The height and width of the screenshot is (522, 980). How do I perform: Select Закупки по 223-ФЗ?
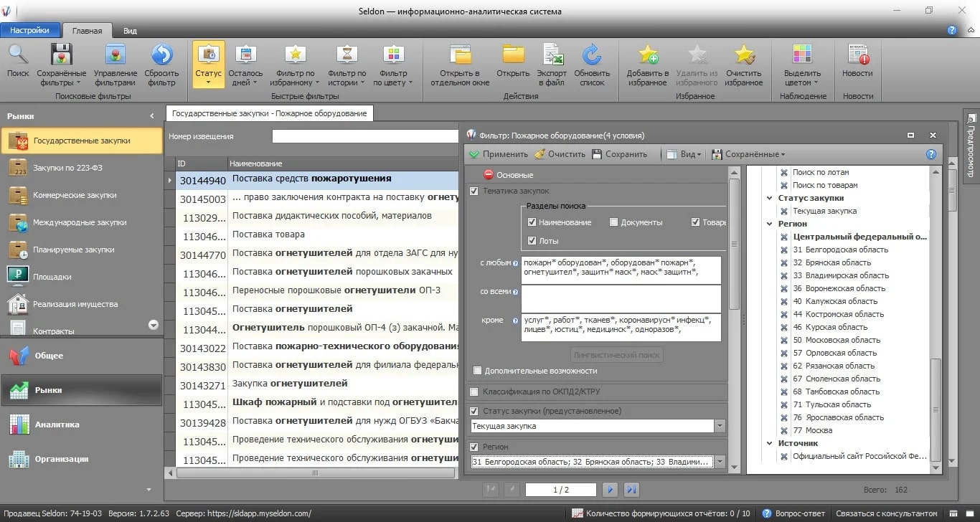[x=82, y=168]
